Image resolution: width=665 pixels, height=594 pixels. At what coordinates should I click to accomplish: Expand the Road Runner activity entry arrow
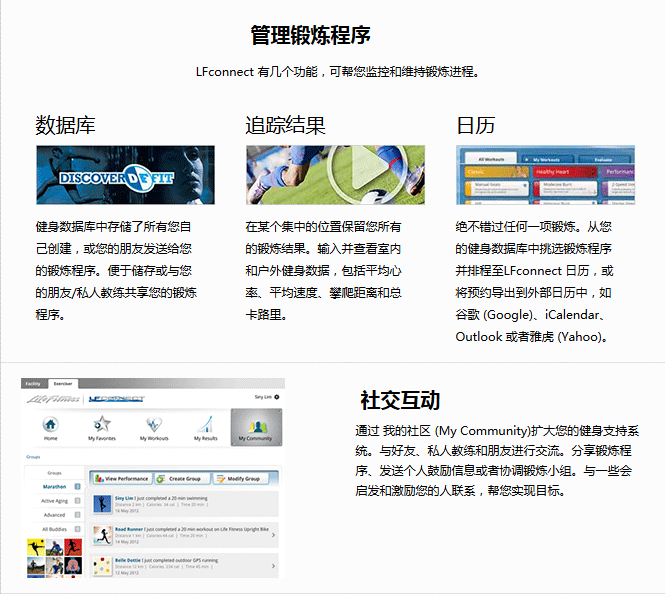(273, 534)
